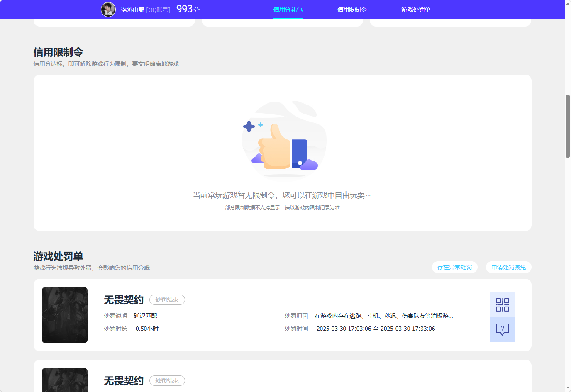Click vertical scrollbar thumb
This screenshot has height=392, width=571.
(568, 126)
